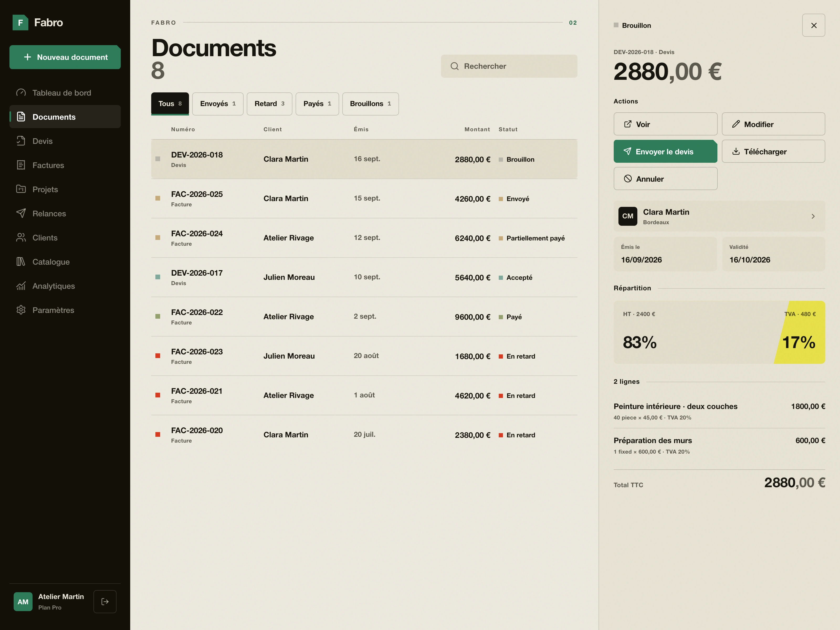840x630 pixels.
Task: Open quote DEV-2026-017 row
Action: (x=364, y=277)
